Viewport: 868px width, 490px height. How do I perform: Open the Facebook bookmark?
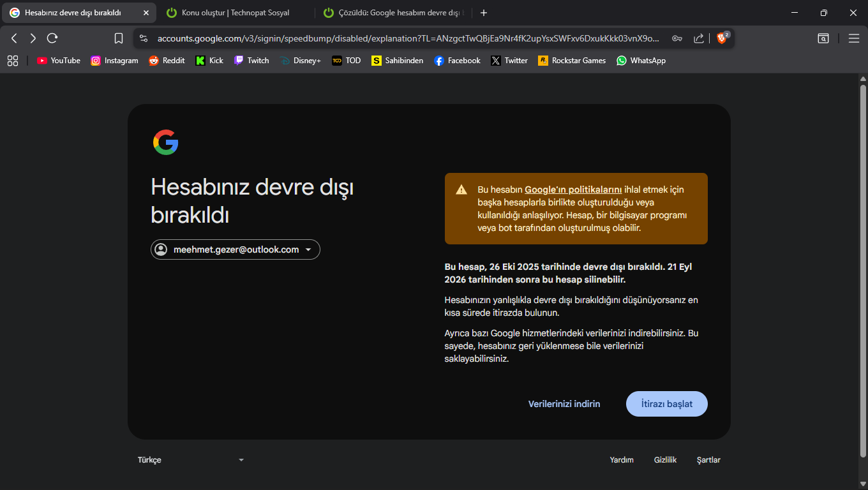457,61
